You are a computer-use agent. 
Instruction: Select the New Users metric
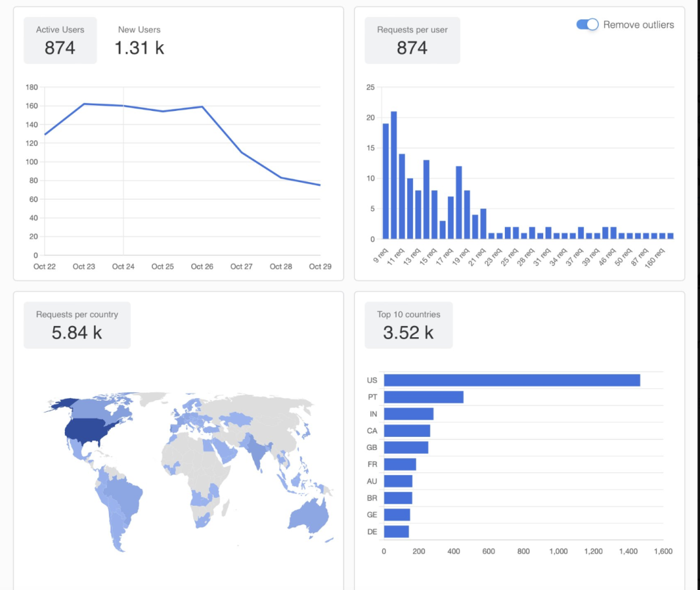[x=139, y=40]
